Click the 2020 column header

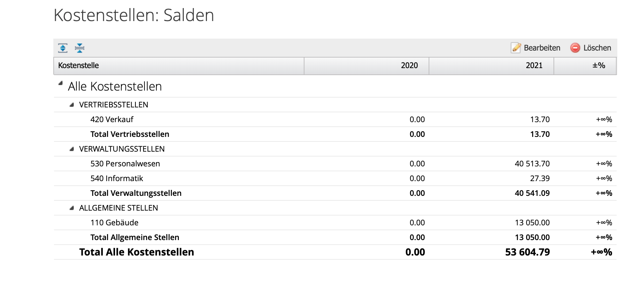(x=409, y=66)
